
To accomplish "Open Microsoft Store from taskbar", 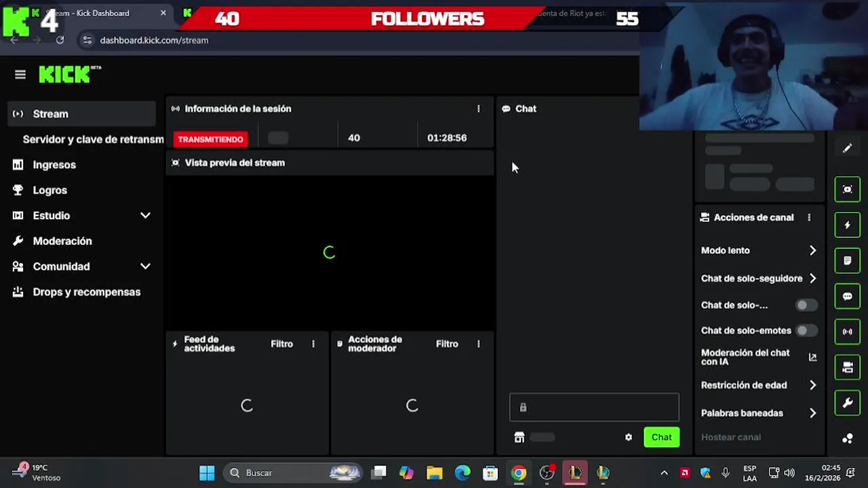I will pos(490,472).
